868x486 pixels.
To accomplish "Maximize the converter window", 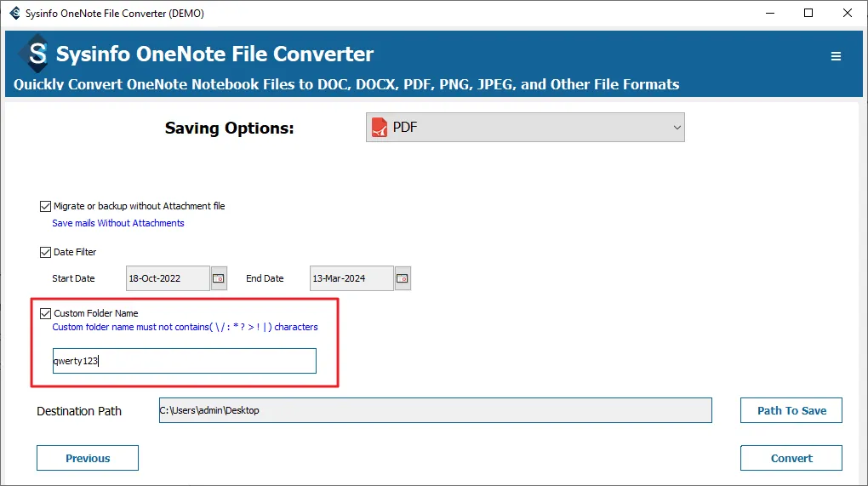I will pyautogui.click(x=808, y=13).
